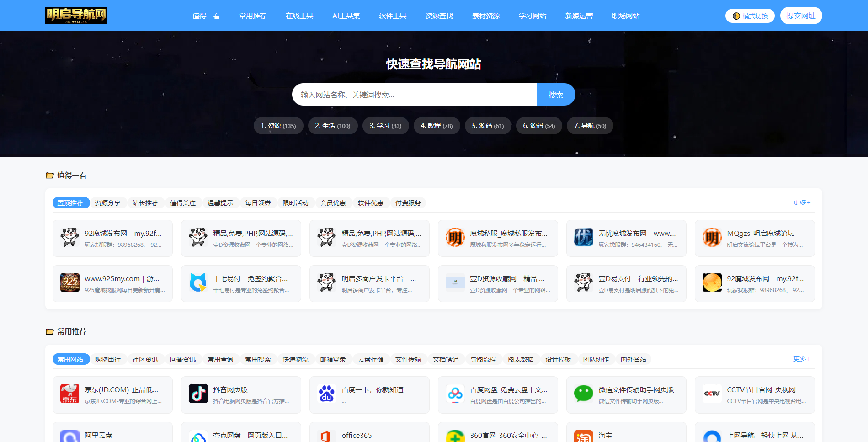Open the 92魔域发布网 panda icon in the first card
The image size is (868, 442).
[x=70, y=237]
